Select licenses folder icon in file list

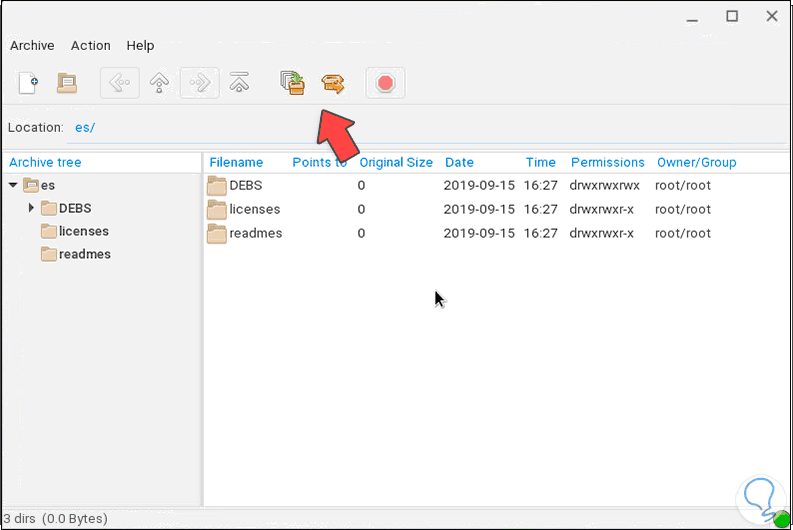[217, 209]
